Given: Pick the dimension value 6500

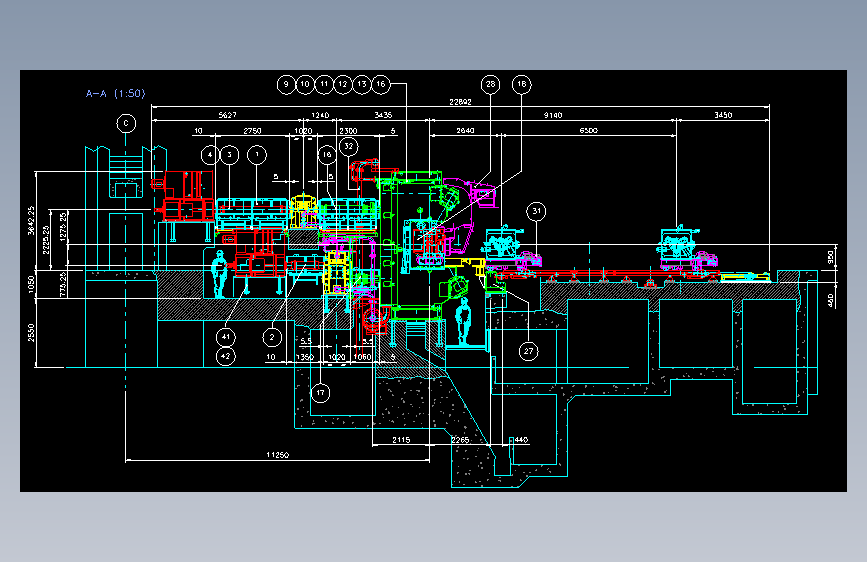Looking at the screenshot, I should [x=588, y=131].
